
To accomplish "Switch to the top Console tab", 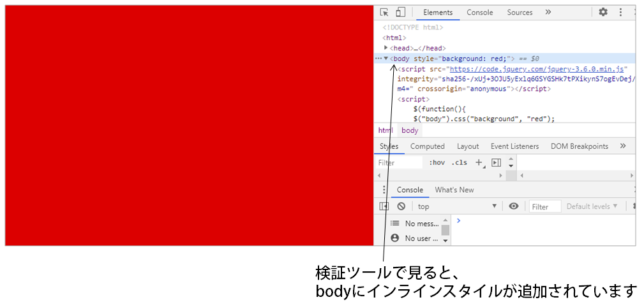I will pyautogui.click(x=479, y=12).
